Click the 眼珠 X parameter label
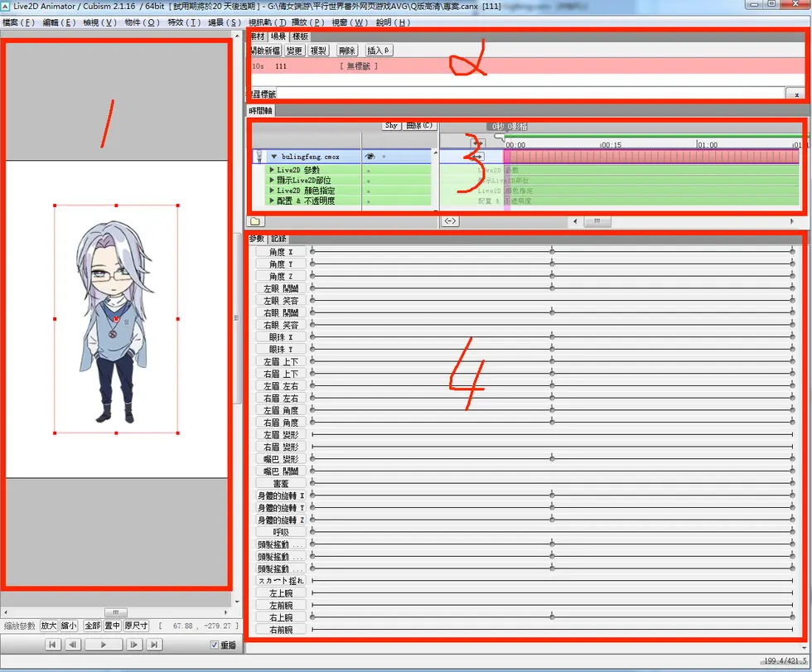The image size is (812, 672). pyautogui.click(x=281, y=337)
